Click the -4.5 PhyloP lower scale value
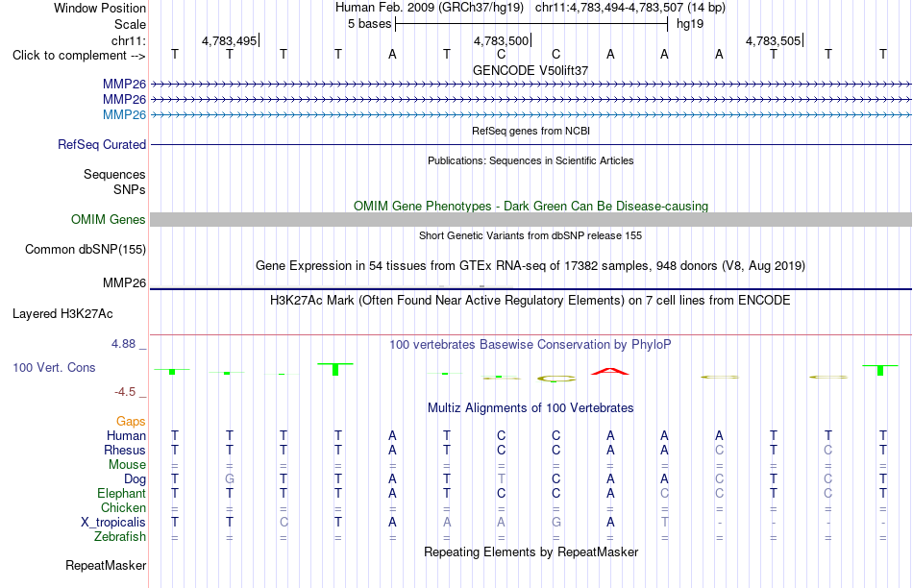The height and width of the screenshot is (588, 913). [x=125, y=392]
